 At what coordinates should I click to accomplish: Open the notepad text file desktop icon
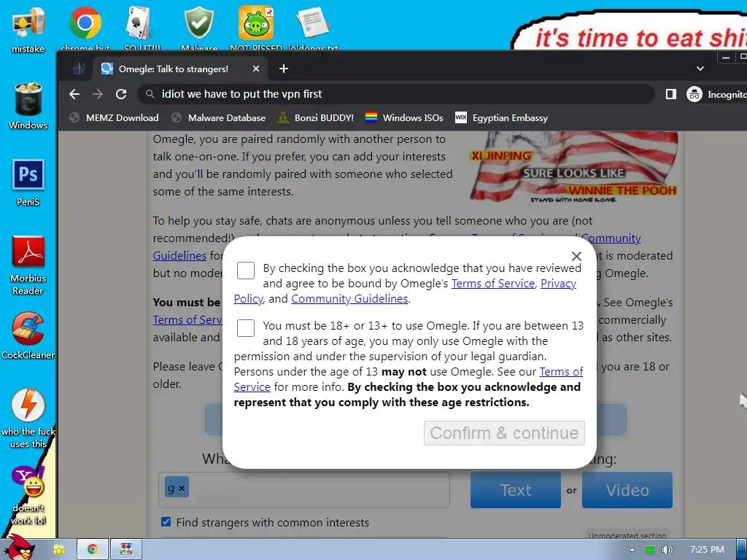click(312, 28)
